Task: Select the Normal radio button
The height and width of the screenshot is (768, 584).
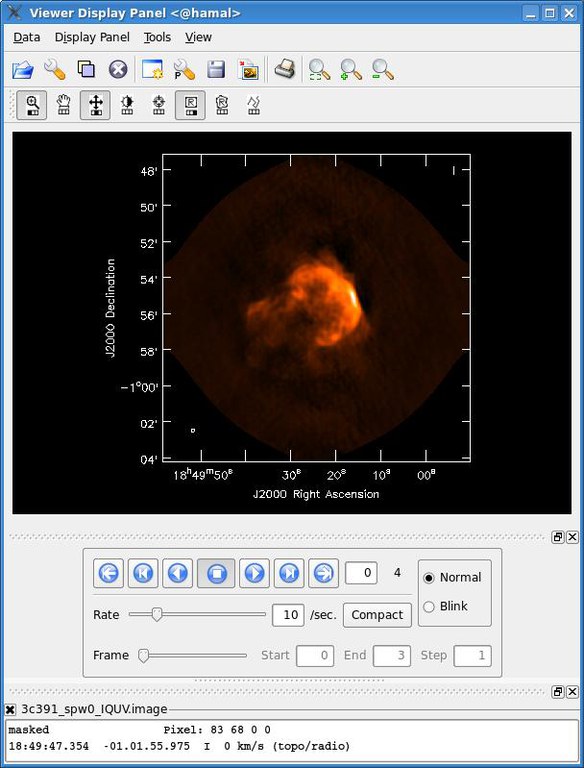Action: coord(452,577)
